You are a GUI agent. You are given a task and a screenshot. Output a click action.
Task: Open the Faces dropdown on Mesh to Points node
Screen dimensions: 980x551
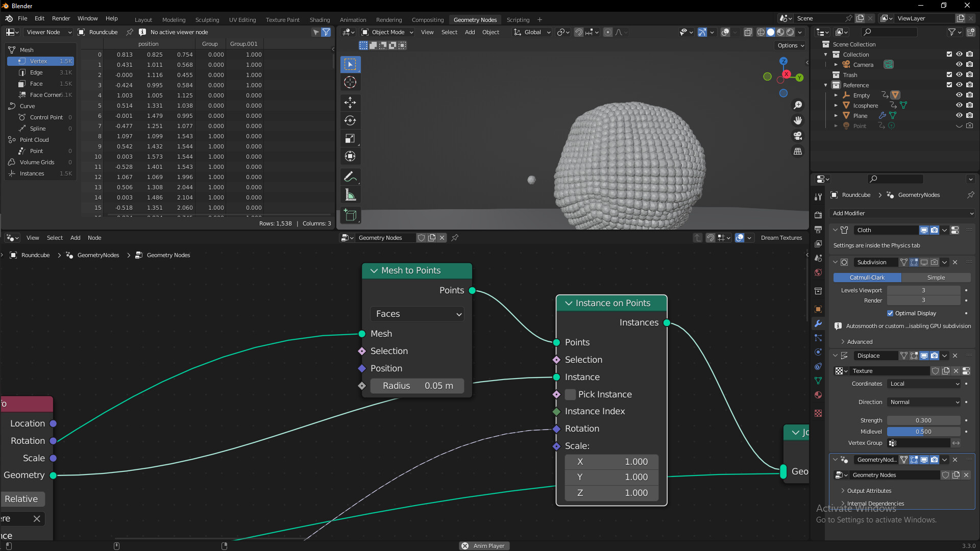[x=417, y=314]
